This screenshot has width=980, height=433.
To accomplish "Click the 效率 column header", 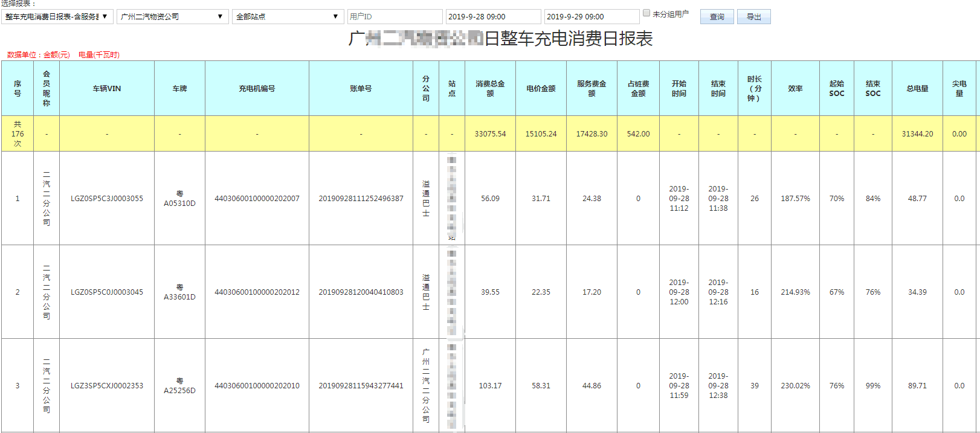I will [795, 89].
